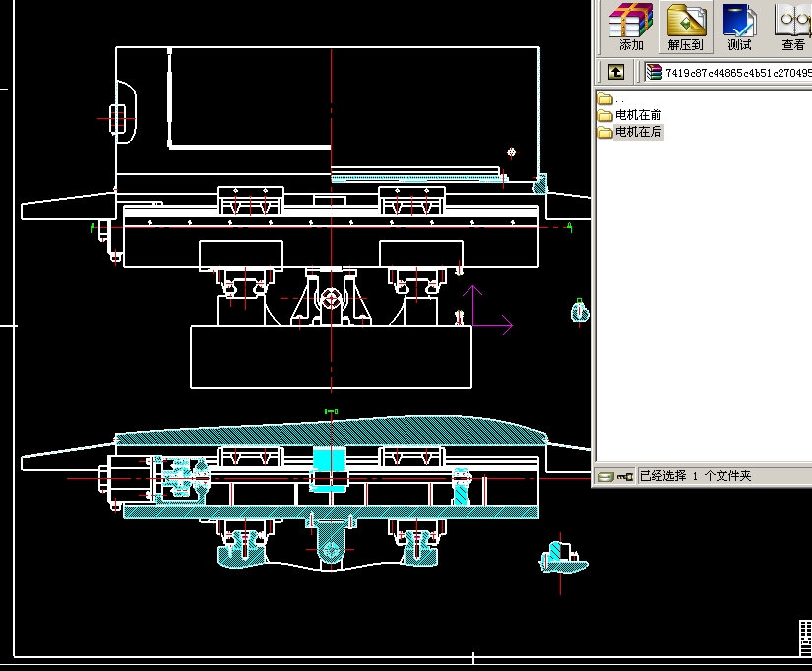Screen dimensions: 812x671
Task: Select the large base rectangle in upper view
Action: tap(331, 357)
